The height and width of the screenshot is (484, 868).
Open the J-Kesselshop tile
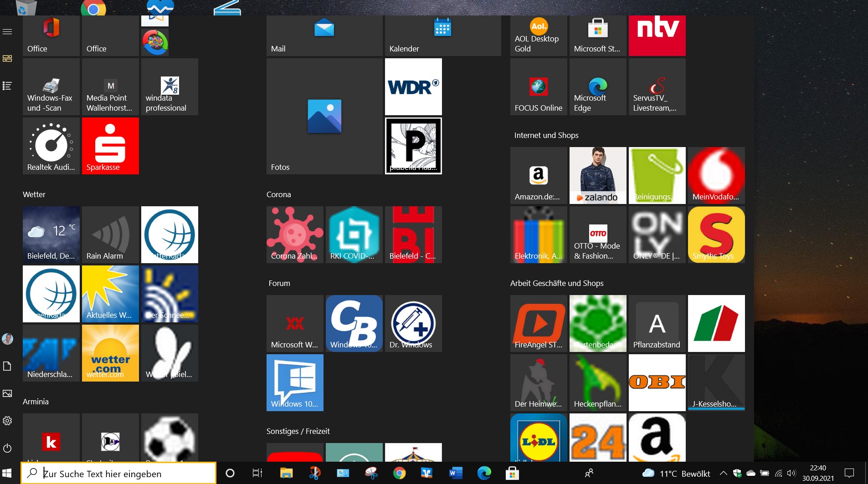(x=716, y=382)
